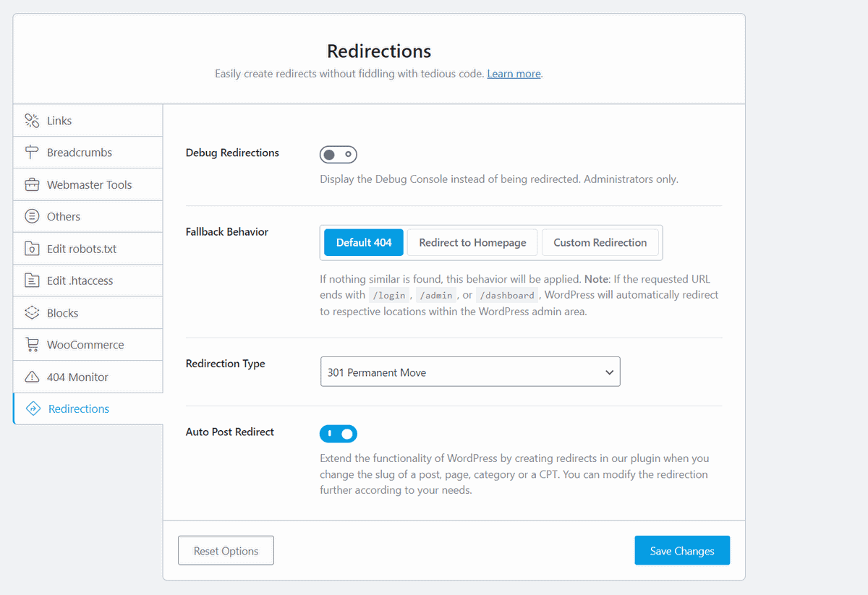The image size is (868, 595).
Task: Click the Reset Options button
Action: (x=226, y=551)
